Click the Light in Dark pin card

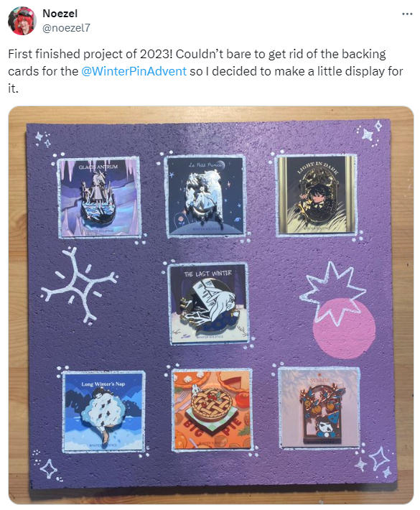tap(317, 195)
